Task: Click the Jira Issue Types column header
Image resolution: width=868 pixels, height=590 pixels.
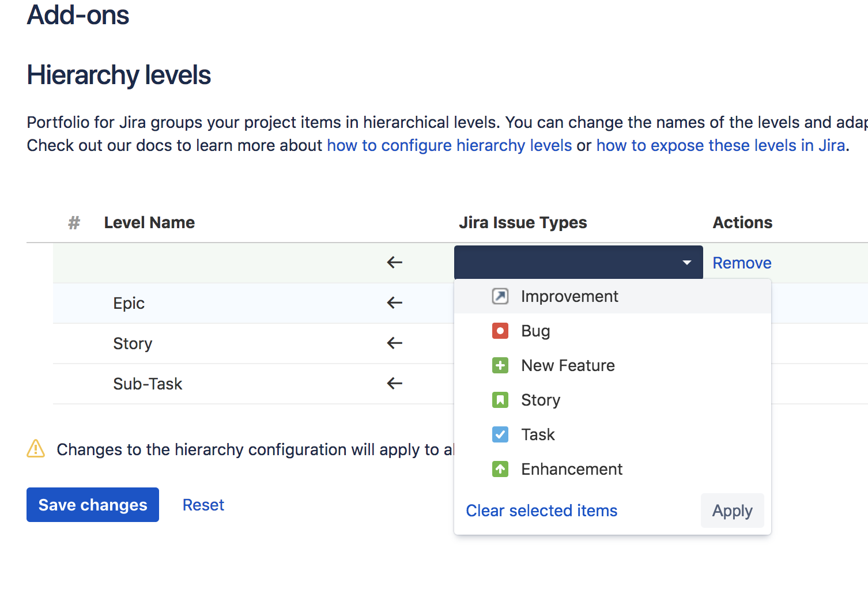Action: tap(523, 222)
